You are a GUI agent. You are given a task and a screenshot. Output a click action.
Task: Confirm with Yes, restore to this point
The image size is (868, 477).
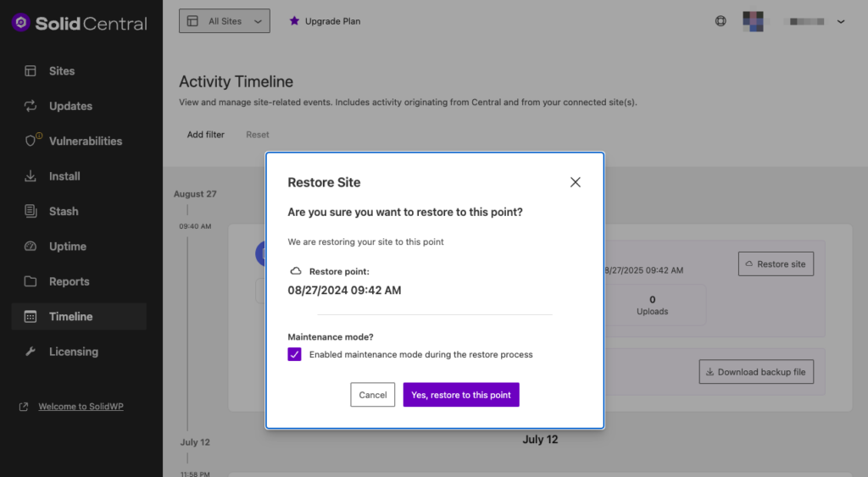[x=461, y=395]
